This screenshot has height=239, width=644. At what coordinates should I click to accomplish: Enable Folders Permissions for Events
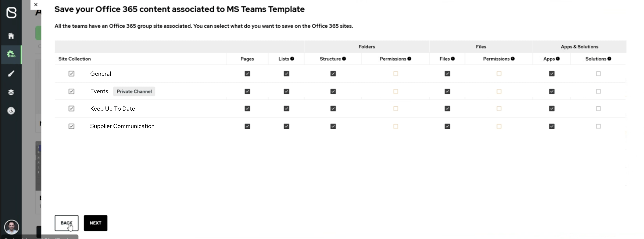[x=395, y=91]
